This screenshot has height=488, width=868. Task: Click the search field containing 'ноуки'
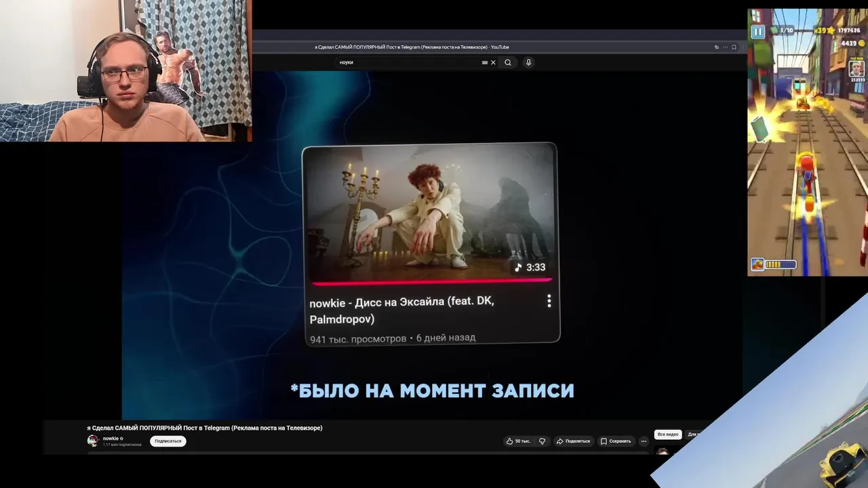point(415,62)
